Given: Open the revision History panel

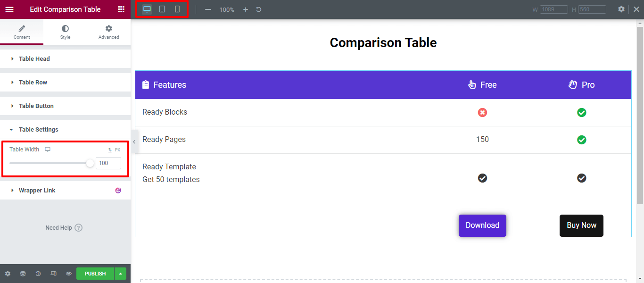Looking at the screenshot, I should 38,273.
